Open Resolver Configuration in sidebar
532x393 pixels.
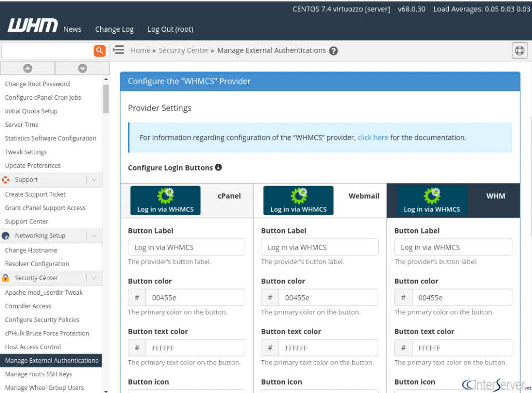pos(37,264)
